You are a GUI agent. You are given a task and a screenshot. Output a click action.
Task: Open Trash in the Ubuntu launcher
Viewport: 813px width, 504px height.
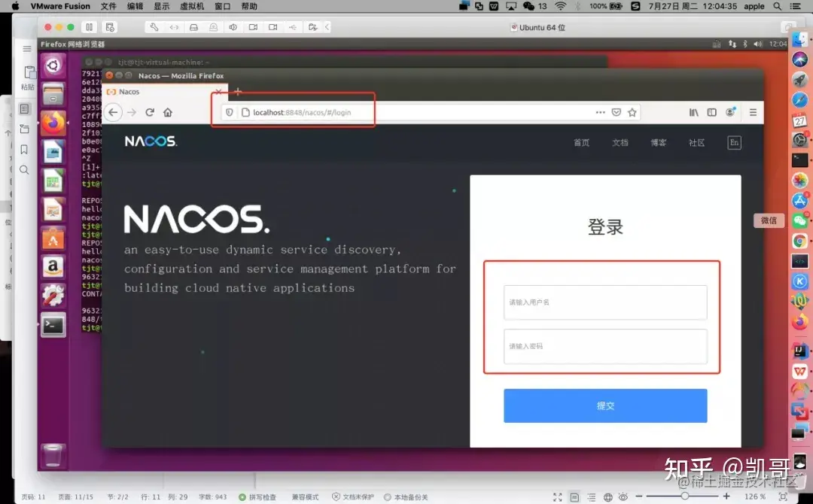click(x=53, y=456)
